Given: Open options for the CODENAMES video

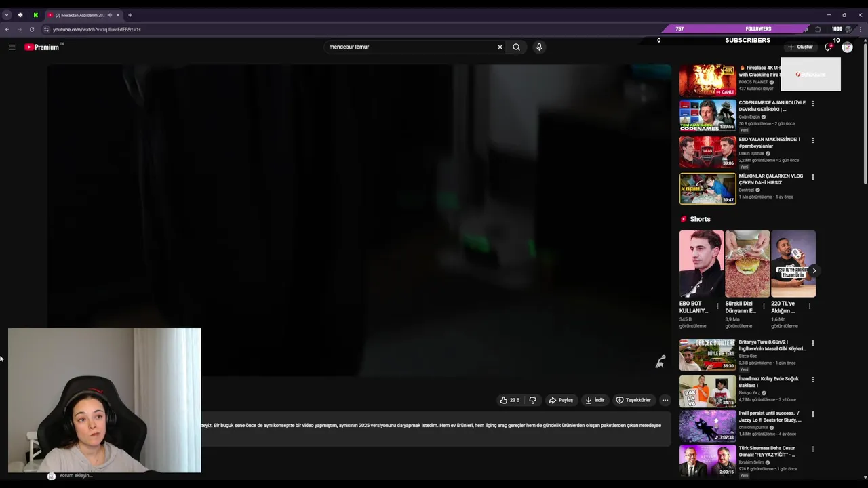Looking at the screenshot, I should pyautogui.click(x=812, y=104).
